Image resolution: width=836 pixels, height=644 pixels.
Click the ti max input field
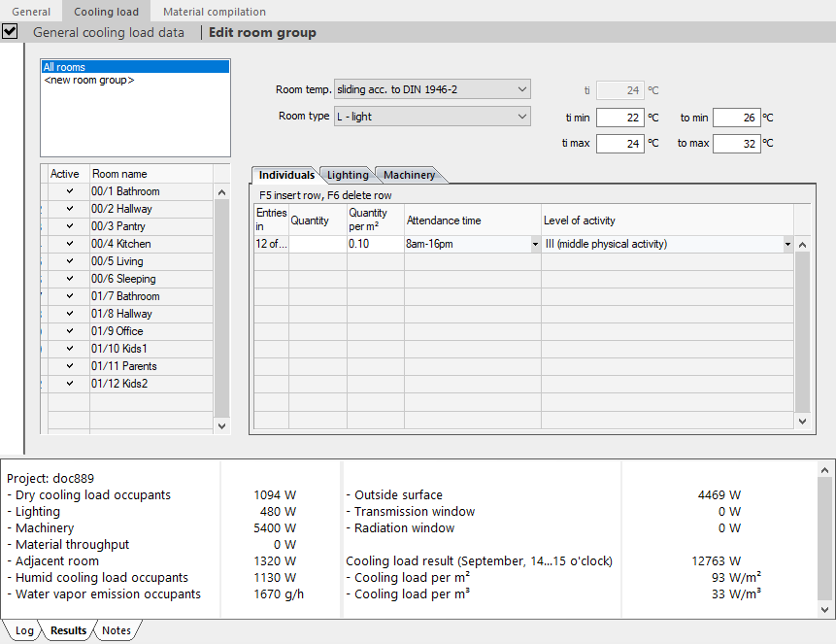click(x=620, y=144)
